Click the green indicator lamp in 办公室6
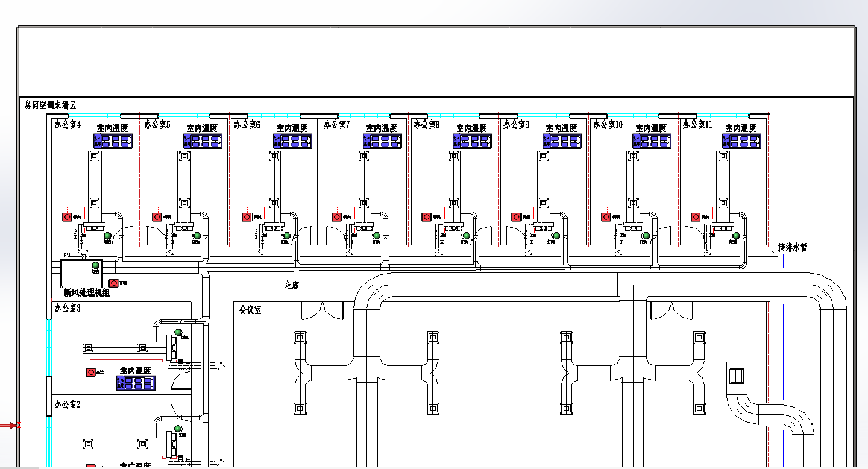The width and height of the screenshot is (868, 469). (x=286, y=236)
